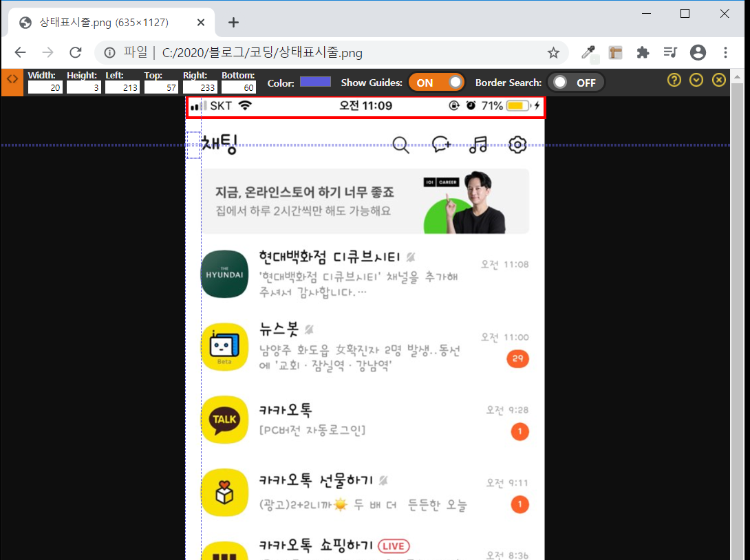The height and width of the screenshot is (560, 750).
Task: Click the Page Ruler extension icon
Action: (x=616, y=52)
